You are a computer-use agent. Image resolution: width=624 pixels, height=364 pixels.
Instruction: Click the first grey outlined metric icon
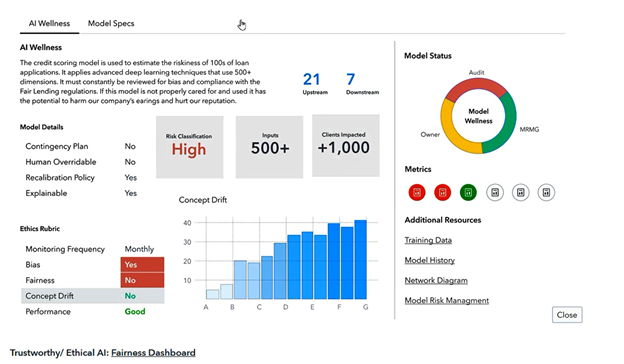(495, 193)
